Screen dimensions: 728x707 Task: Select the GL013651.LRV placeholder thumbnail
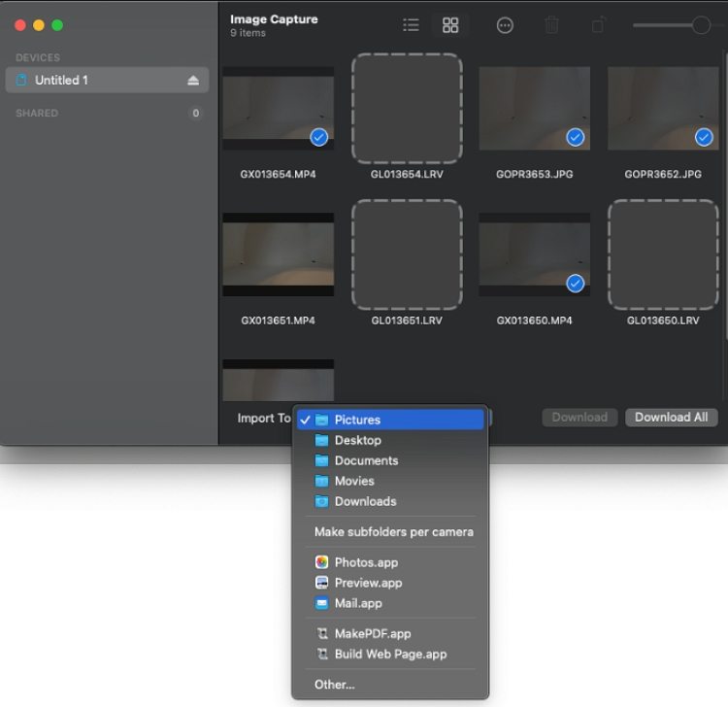click(407, 254)
